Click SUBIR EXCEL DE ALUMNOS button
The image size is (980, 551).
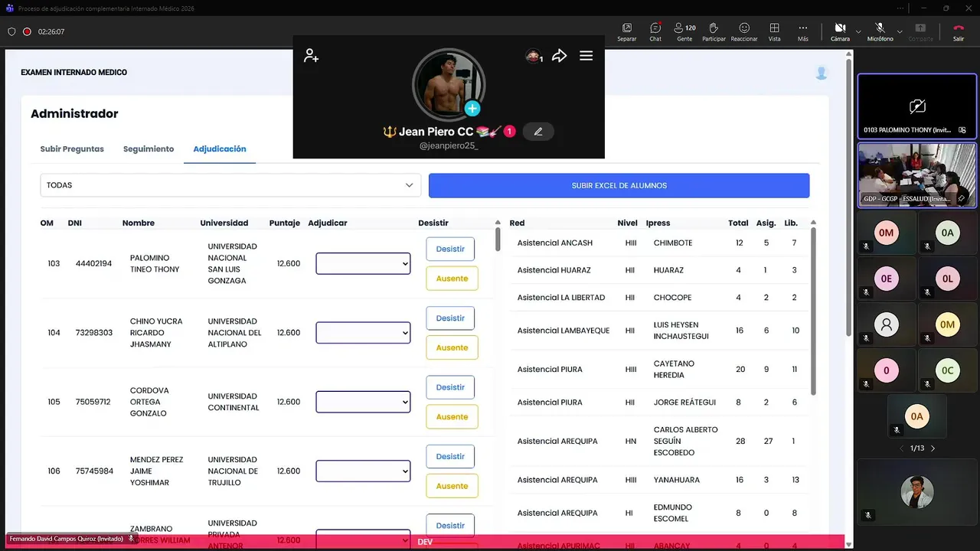(619, 185)
